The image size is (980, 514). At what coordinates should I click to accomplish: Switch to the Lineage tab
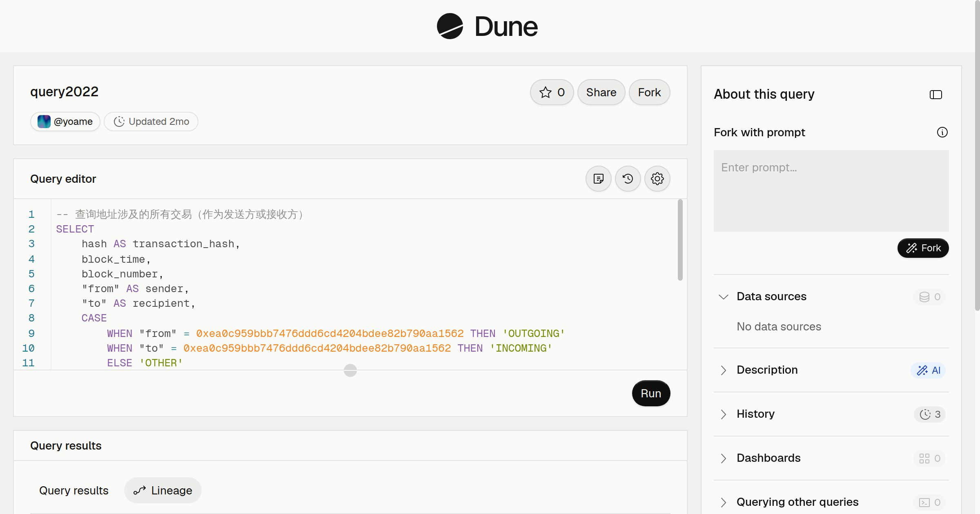pyautogui.click(x=163, y=490)
